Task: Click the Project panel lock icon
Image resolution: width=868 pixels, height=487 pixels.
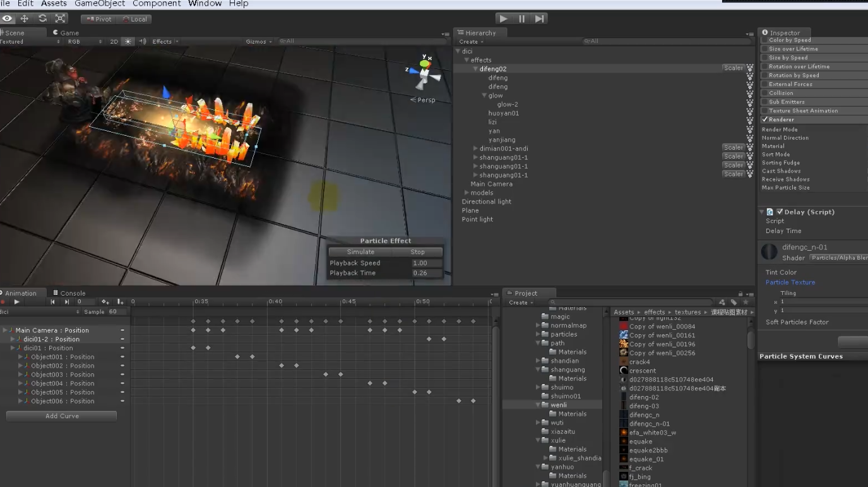Action: click(x=740, y=294)
